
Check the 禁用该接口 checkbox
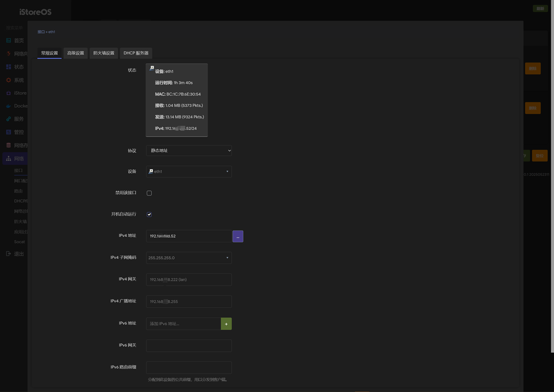pos(149,193)
